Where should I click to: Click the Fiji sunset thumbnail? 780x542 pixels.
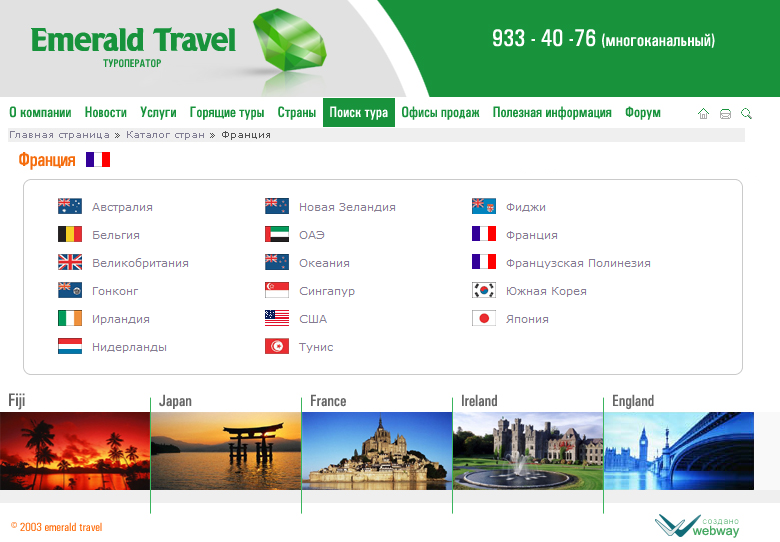(75, 451)
